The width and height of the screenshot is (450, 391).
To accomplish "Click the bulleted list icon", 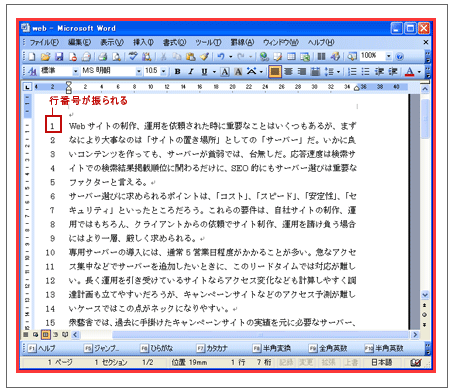I will [x=365, y=71].
